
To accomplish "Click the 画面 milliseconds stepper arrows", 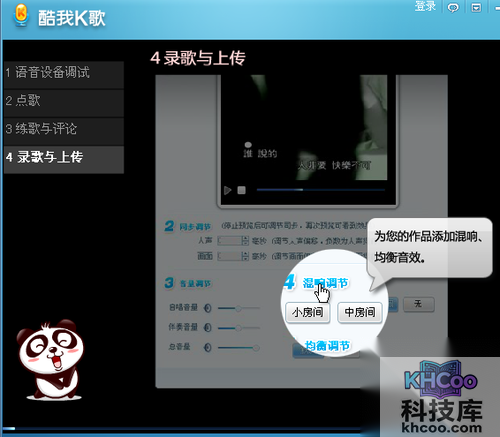I will pyautogui.click(x=245, y=256).
